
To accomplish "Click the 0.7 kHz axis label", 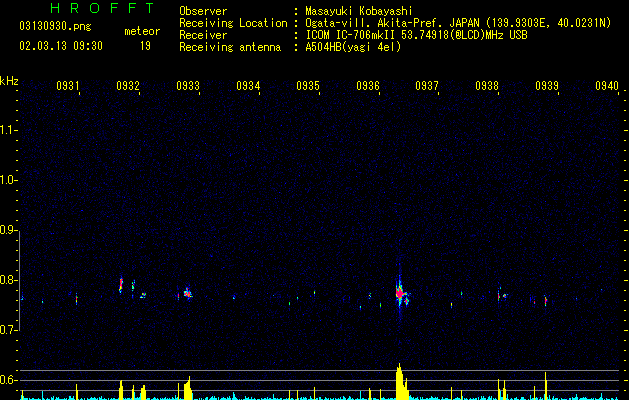I will [9, 330].
